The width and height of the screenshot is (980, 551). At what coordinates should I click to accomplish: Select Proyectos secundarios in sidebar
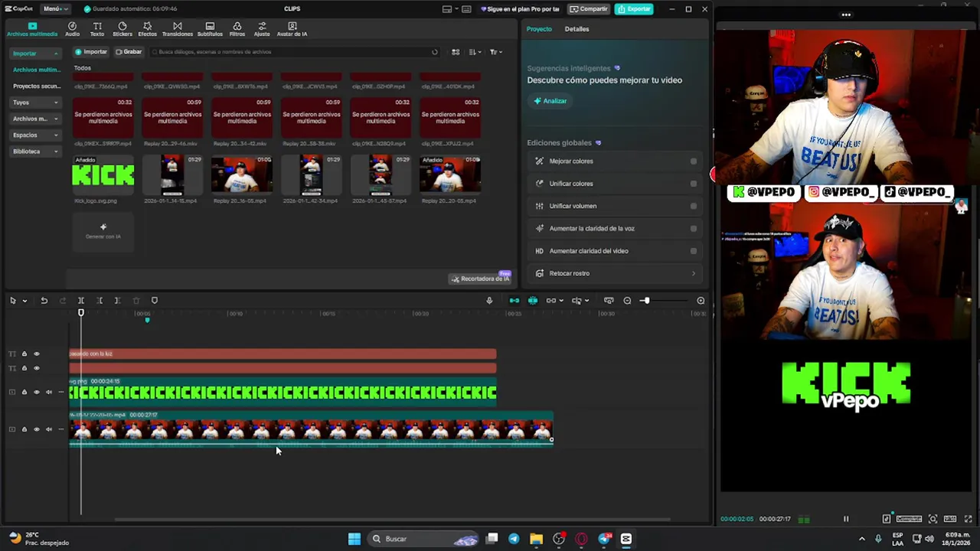pyautogui.click(x=36, y=86)
